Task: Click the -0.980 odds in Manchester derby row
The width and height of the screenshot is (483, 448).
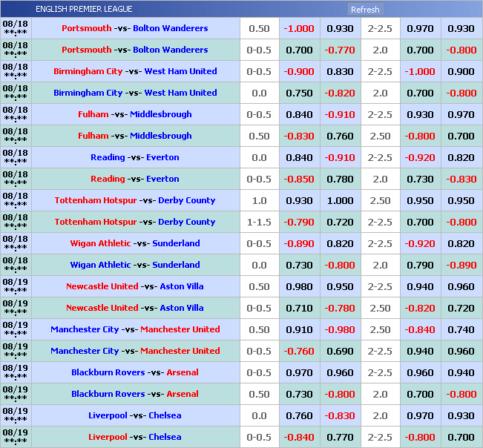Action: (340, 329)
